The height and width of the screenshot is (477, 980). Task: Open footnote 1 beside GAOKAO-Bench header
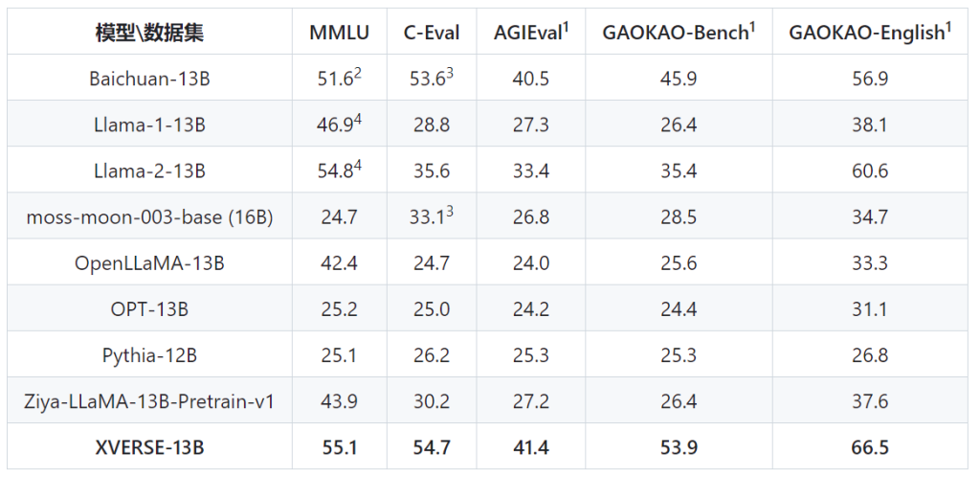coord(752,27)
